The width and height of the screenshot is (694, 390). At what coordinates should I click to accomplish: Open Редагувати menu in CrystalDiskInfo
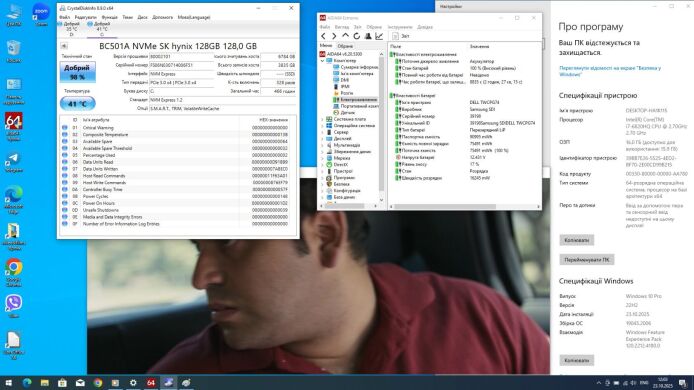tap(85, 17)
